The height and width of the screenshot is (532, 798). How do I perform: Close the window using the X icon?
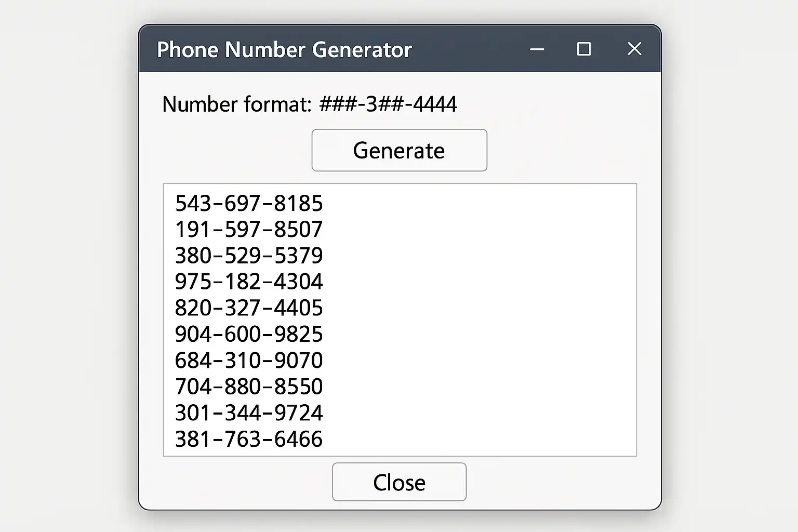coord(634,49)
